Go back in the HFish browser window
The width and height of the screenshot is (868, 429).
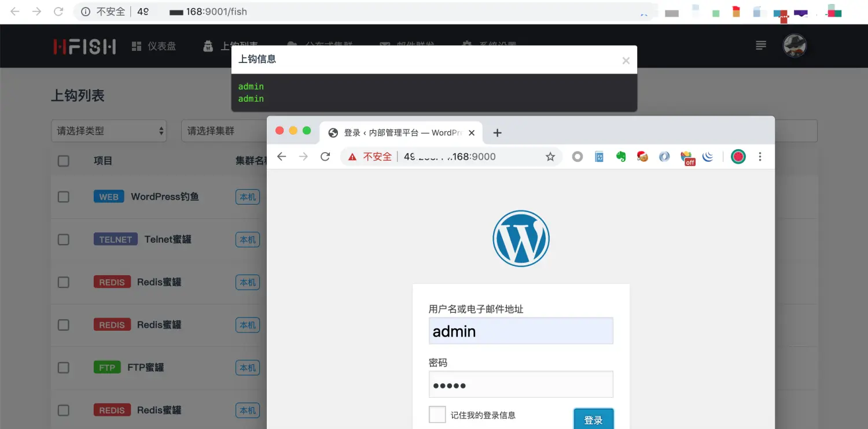[15, 12]
